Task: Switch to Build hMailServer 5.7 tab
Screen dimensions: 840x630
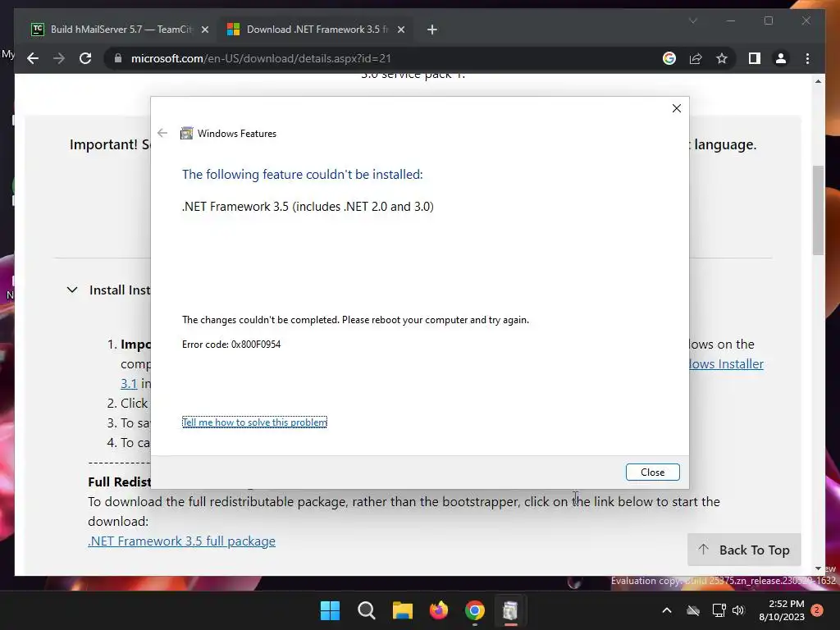Action: pos(120,30)
